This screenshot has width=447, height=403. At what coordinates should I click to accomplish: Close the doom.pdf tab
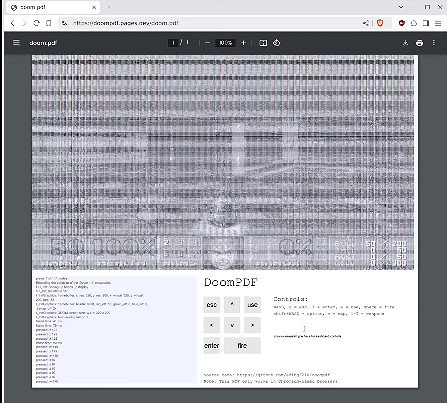pos(94,7)
